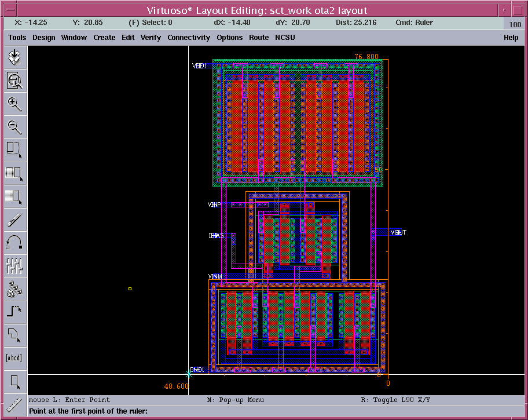Click the Save design icon

[15, 57]
